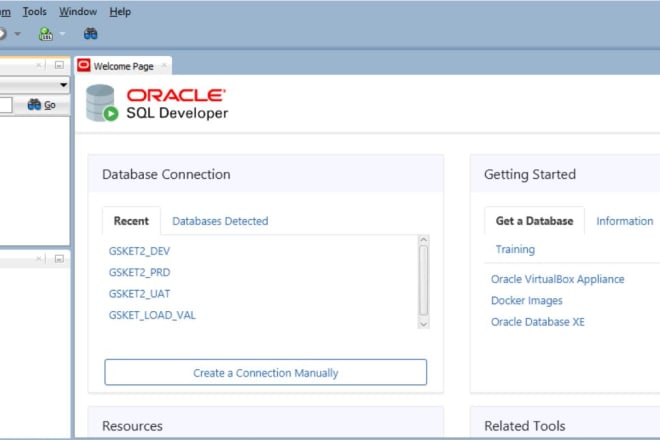Image resolution: width=660 pixels, height=440 pixels.
Task: Click the search input field beside Go
Action: click(x=6, y=105)
